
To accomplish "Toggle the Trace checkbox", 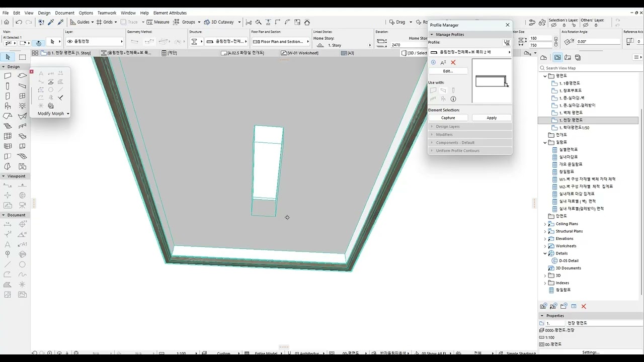I will coord(130,22).
